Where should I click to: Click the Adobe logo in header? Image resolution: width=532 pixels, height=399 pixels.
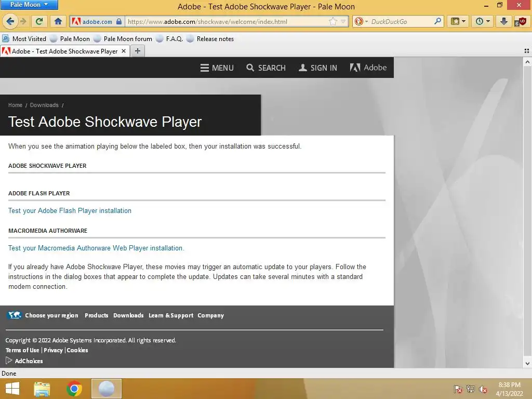pyautogui.click(x=368, y=68)
